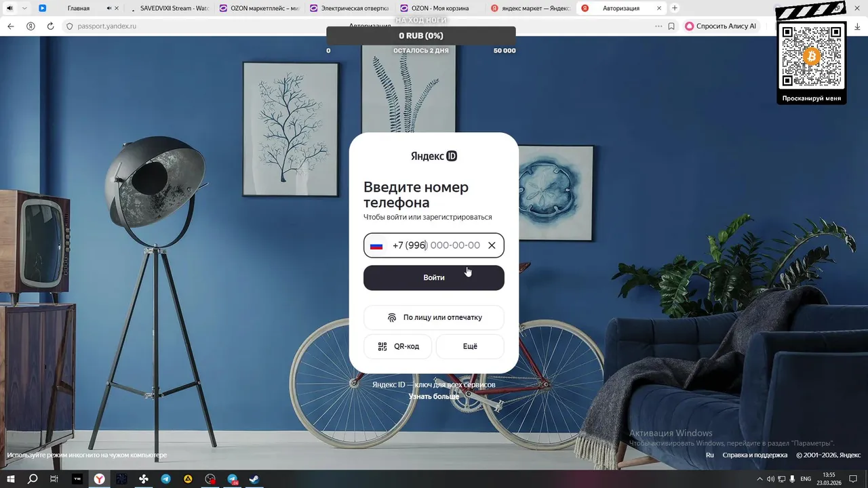868x488 pixels.
Task: Open Yandex Browser from taskbar
Action: coord(99,479)
